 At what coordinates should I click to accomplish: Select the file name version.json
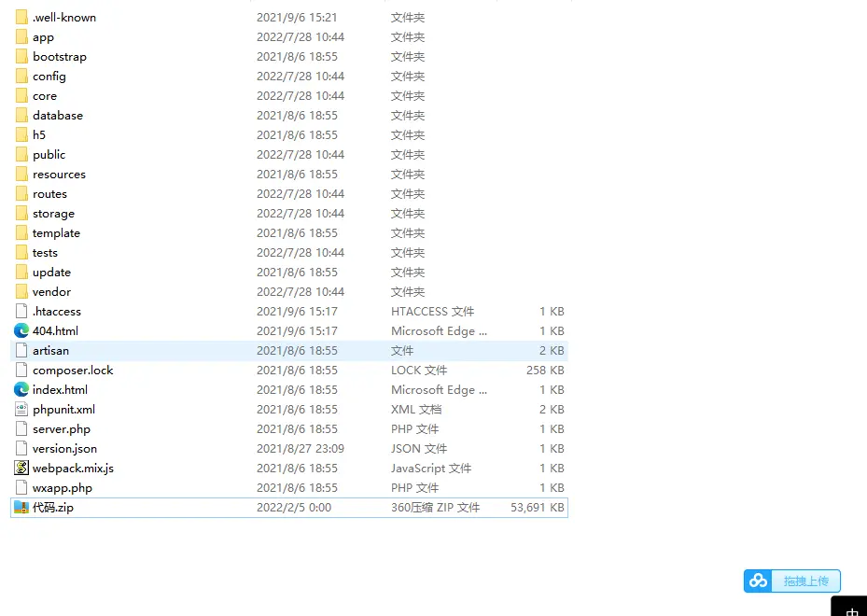(x=64, y=448)
